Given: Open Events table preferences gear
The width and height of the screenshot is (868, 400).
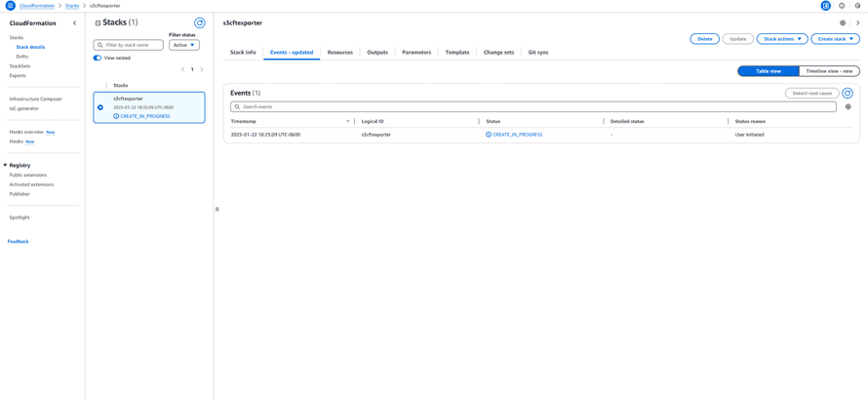Looking at the screenshot, I should click(x=848, y=107).
